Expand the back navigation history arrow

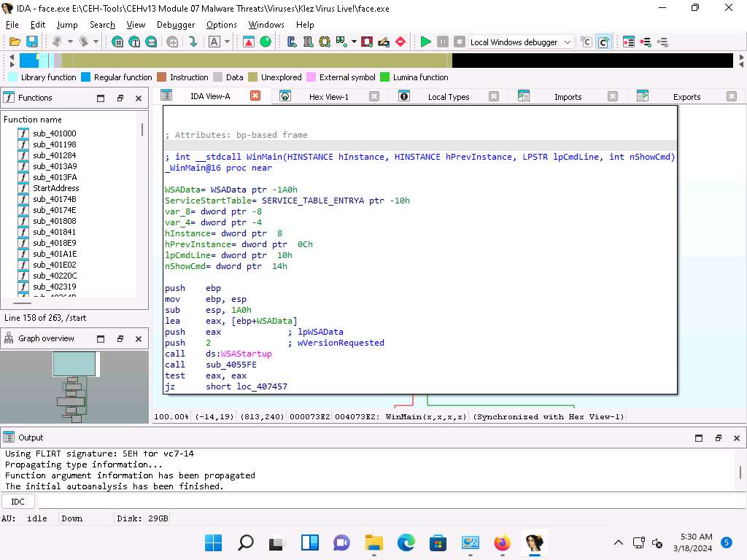tap(70, 42)
